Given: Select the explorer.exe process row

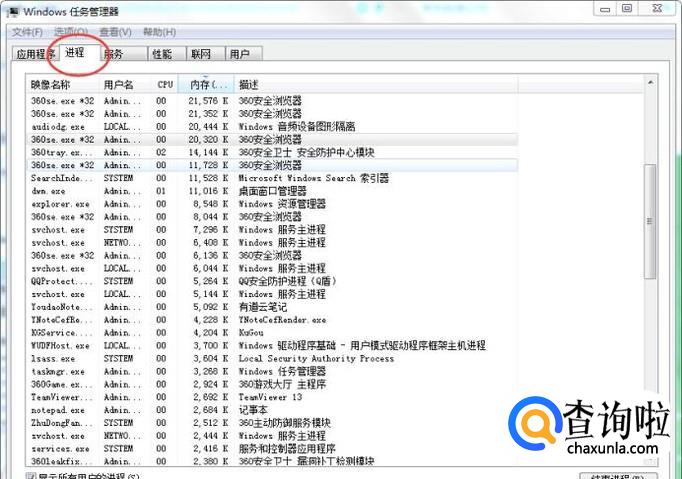Looking at the screenshot, I should click(x=60, y=204).
